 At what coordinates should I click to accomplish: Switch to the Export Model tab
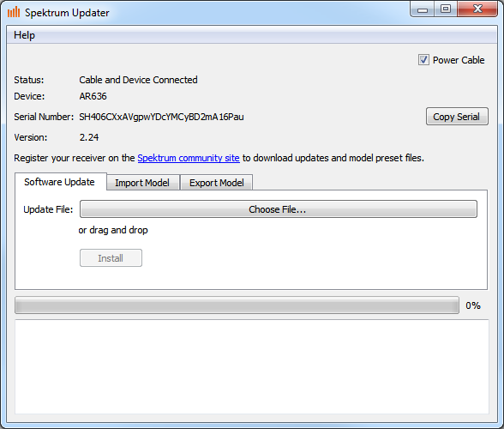(x=217, y=183)
